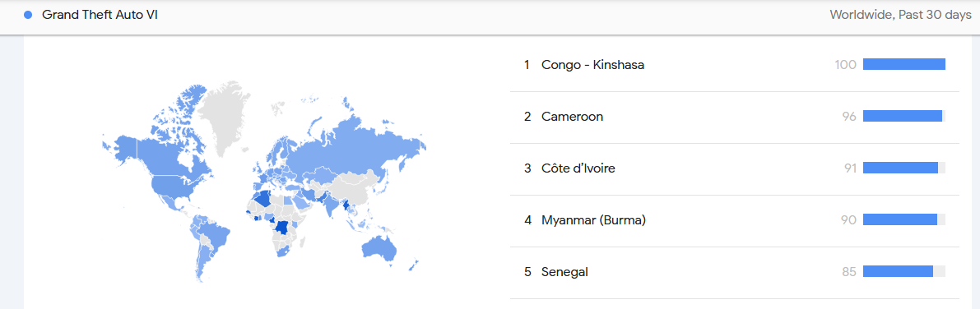Click the United States on the map
Viewport: 980px width, 309px height.
pyautogui.click(x=177, y=186)
